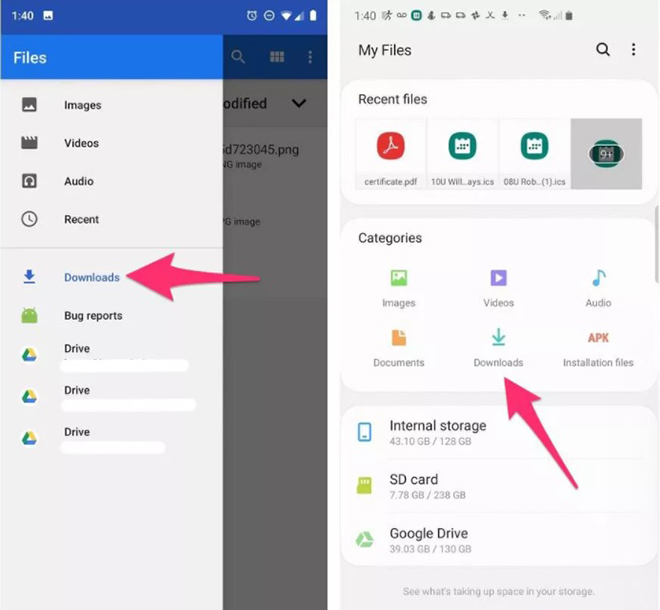Select the d723045.png file entry
This screenshot has width=660, height=610.
(x=275, y=155)
